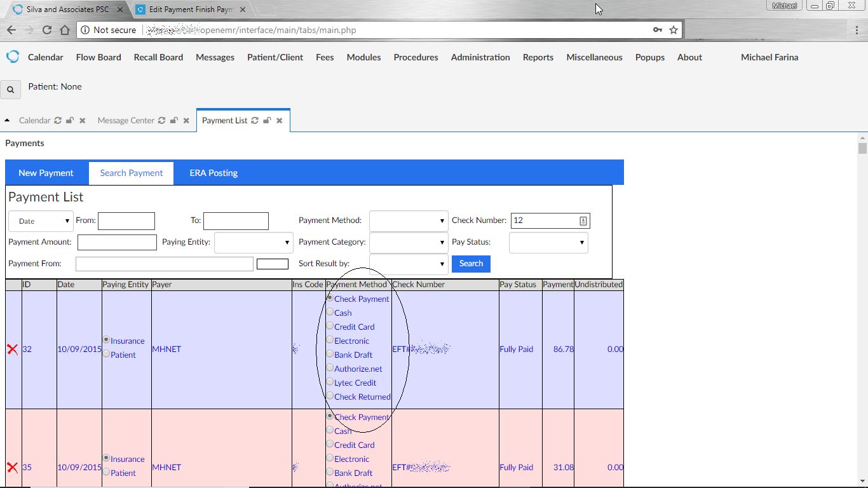
Task: Refresh the Calendar tab
Action: click(x=58, y=120)
